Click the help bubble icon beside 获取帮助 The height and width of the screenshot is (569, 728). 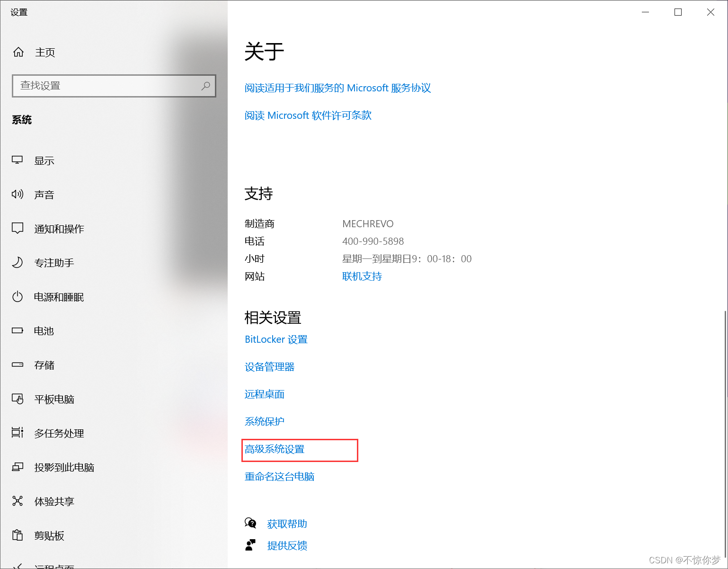(x=250, y=524)
